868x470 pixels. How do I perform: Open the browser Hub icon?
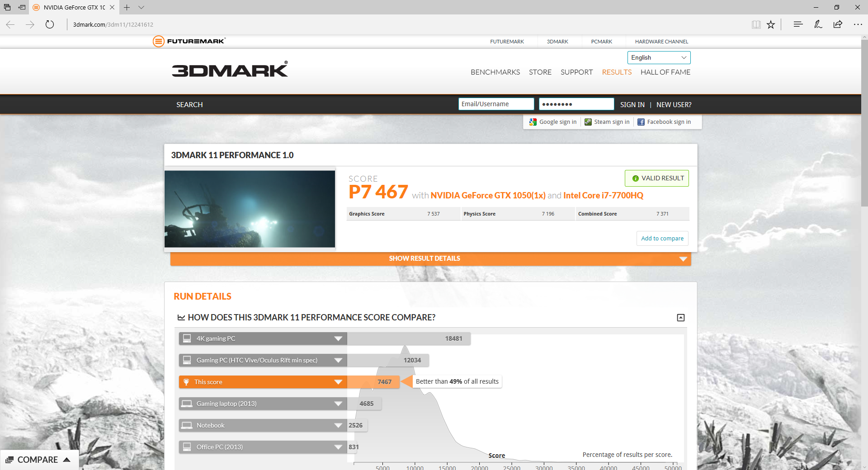pyautogui.click(x=798, y=24)
